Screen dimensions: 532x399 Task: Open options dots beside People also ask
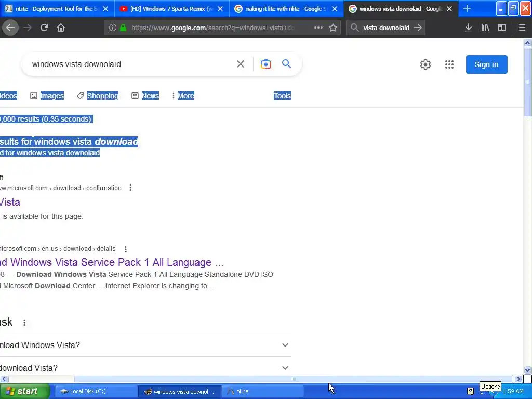[24, 322]
